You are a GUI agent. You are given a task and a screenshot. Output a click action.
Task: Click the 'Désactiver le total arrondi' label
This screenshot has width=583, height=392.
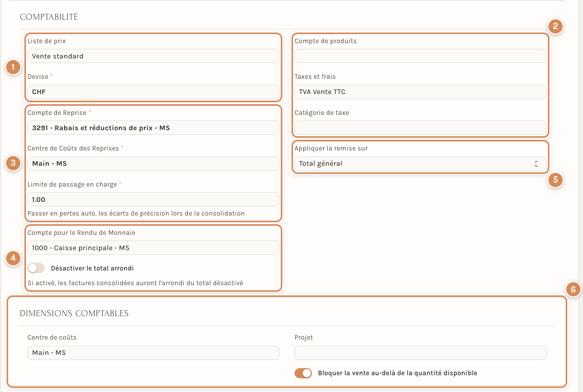[92, 268]
